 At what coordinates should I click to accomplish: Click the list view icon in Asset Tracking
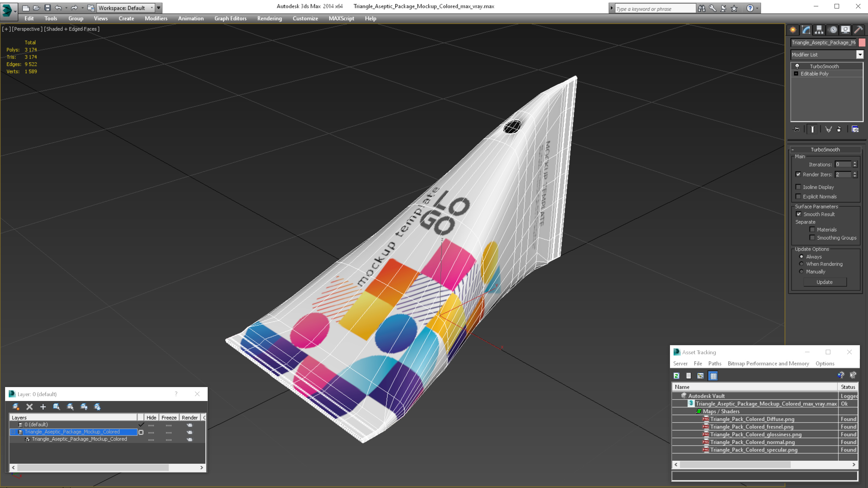click(x=688, y=375)
